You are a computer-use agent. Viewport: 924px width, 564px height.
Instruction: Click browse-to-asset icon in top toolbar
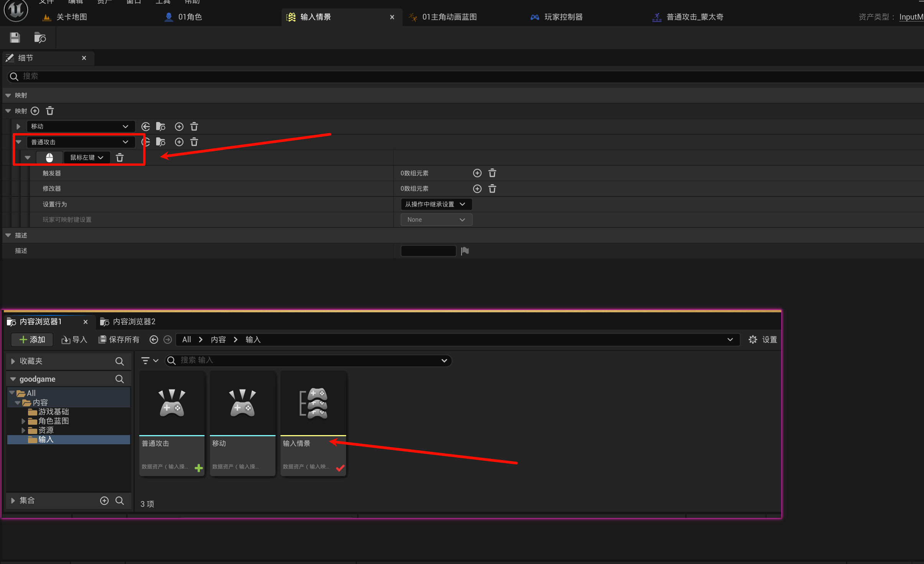pos(40,38)
